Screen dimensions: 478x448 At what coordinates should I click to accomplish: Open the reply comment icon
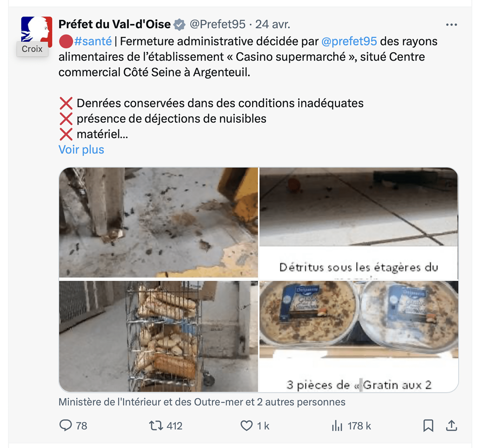point(66,426)
